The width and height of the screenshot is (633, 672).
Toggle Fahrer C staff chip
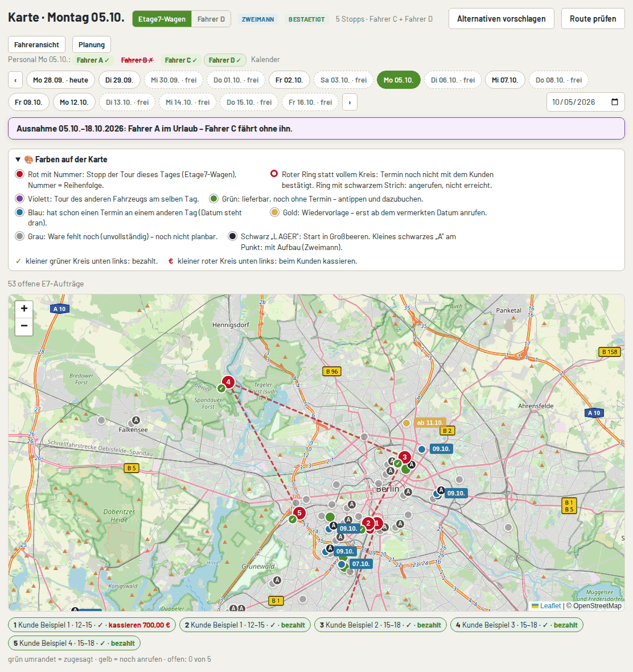tap(180, 60)
